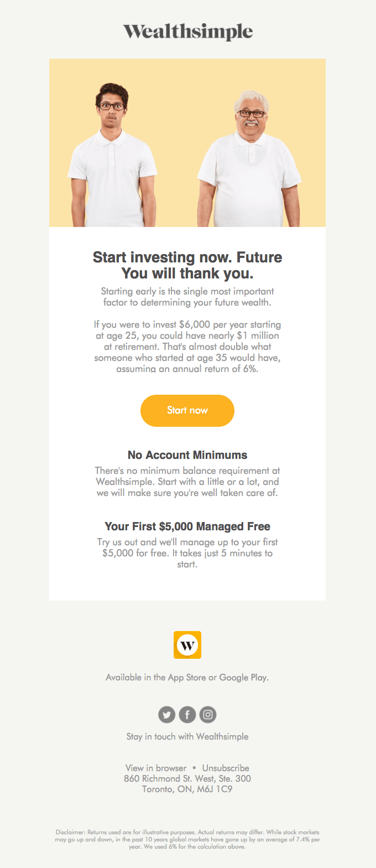Click 'Available in the App Store or Google Play'
Viewport: 376px width, 868px height.
(x=187, y=677)
